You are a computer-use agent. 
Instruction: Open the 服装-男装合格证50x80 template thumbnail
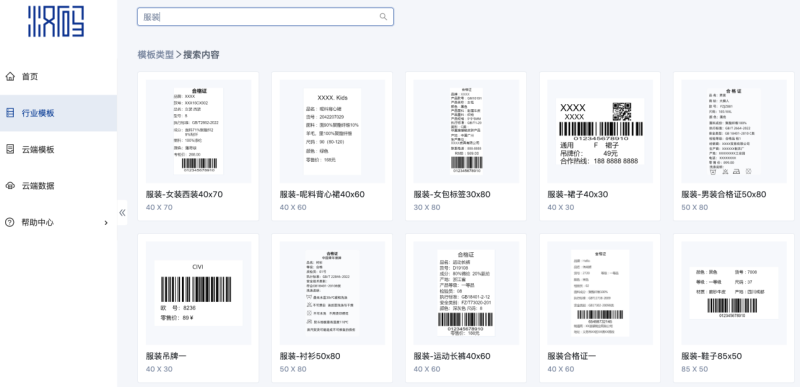(x=734, y=132)
